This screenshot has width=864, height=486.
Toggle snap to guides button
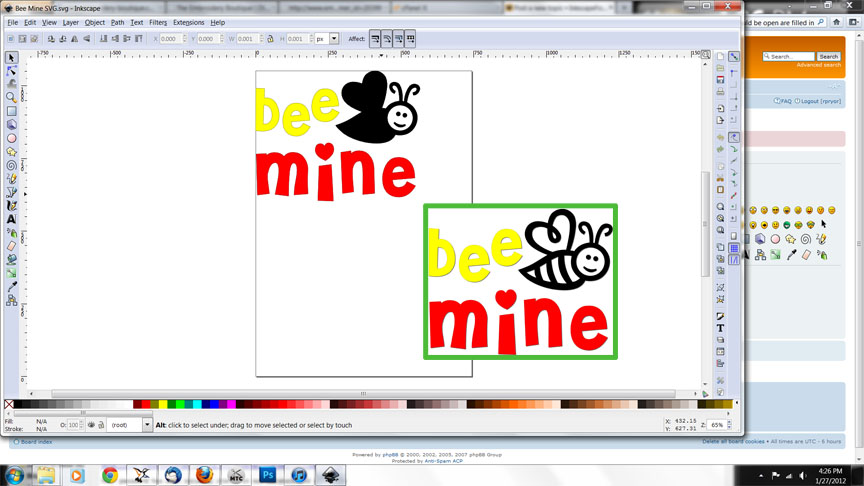click(734, 260)
